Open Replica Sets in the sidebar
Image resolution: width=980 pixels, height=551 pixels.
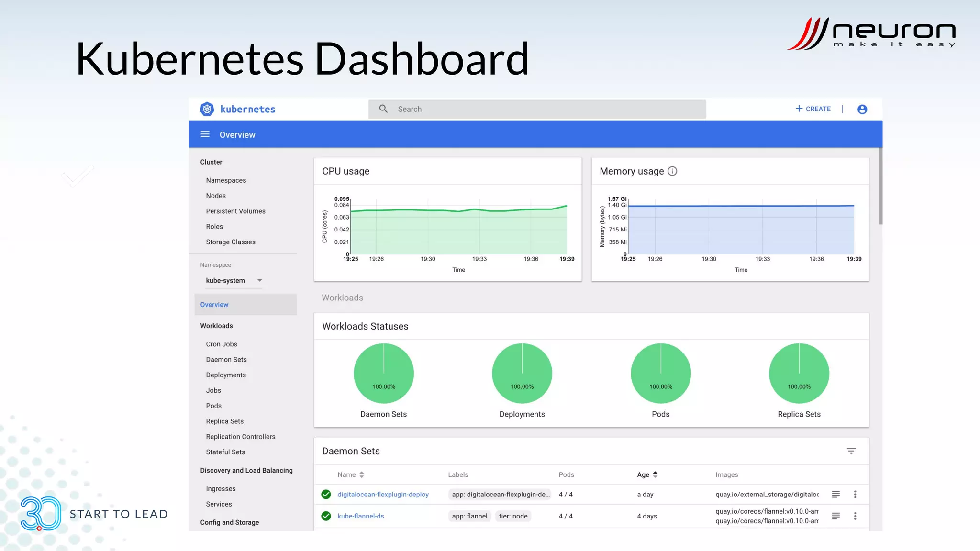coord(225,421)
